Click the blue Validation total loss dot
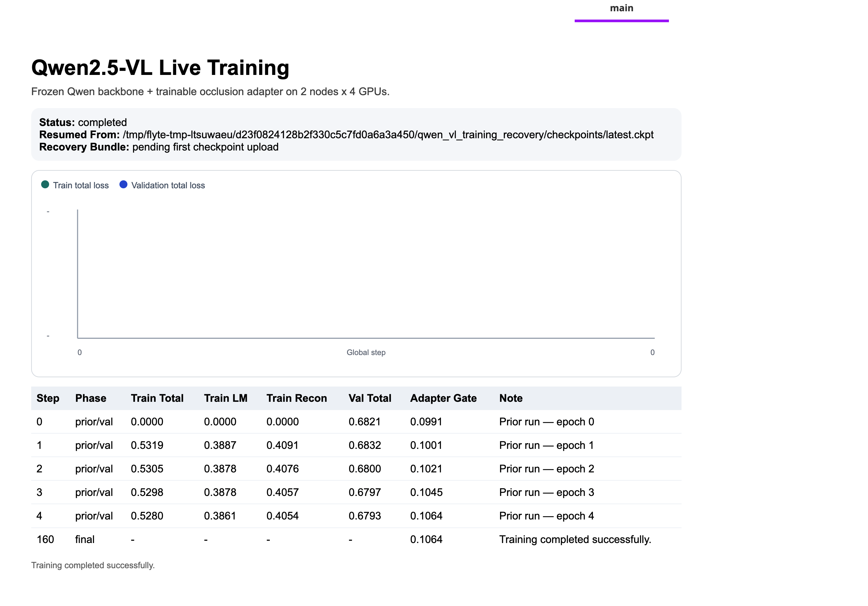Screen dimensions: 868x606 (123, 184)
